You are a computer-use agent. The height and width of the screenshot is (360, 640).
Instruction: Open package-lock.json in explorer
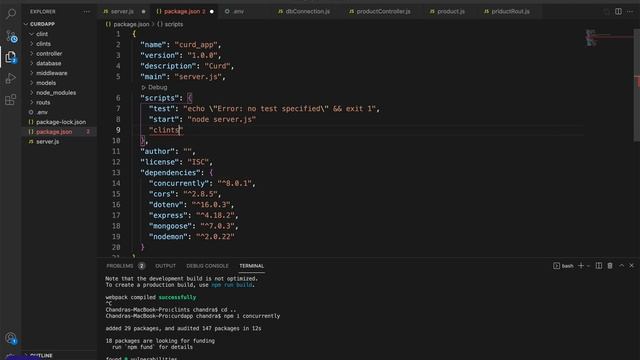[x=59, y=122]
